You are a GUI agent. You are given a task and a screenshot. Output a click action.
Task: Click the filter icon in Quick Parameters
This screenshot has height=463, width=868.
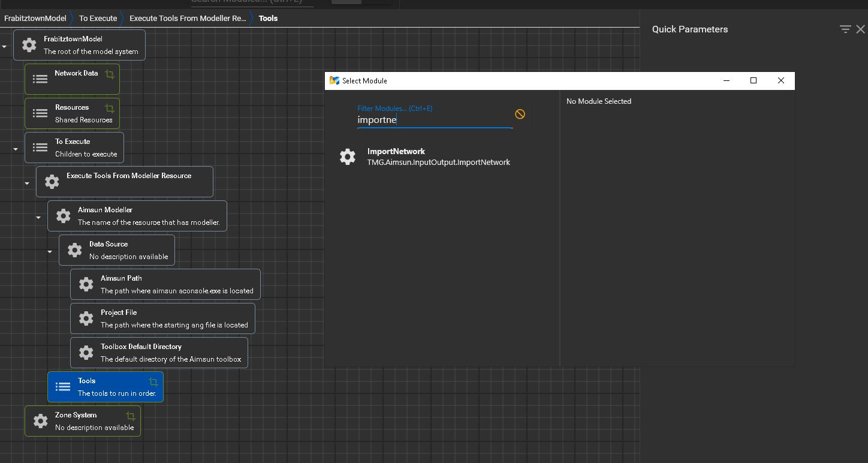click(x=845, y=29)
